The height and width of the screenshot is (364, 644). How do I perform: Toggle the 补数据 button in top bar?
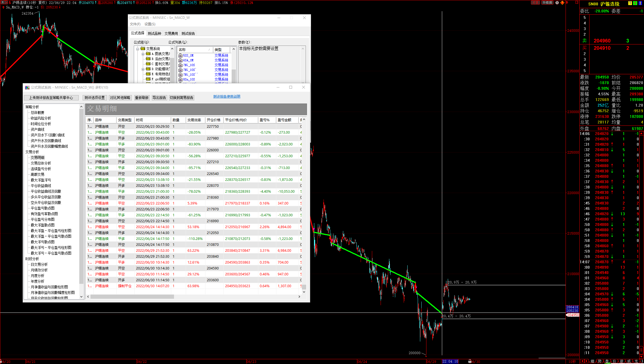547,3
